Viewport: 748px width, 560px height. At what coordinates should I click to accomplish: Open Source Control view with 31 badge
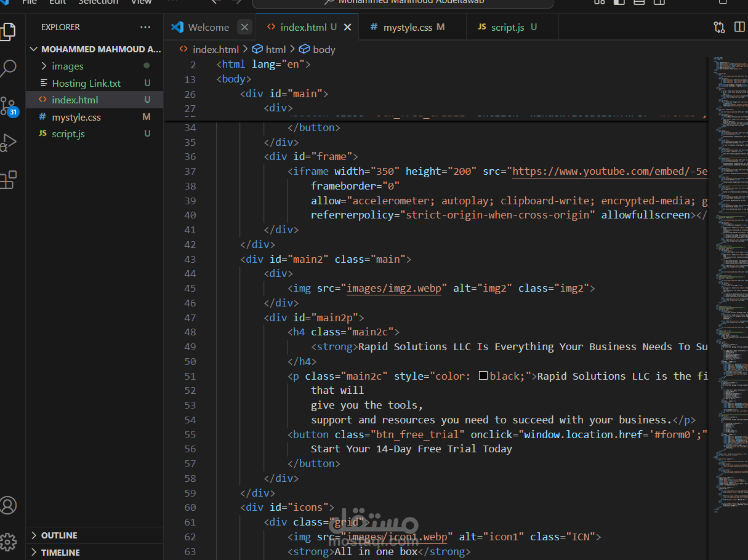tap(9, 106)
